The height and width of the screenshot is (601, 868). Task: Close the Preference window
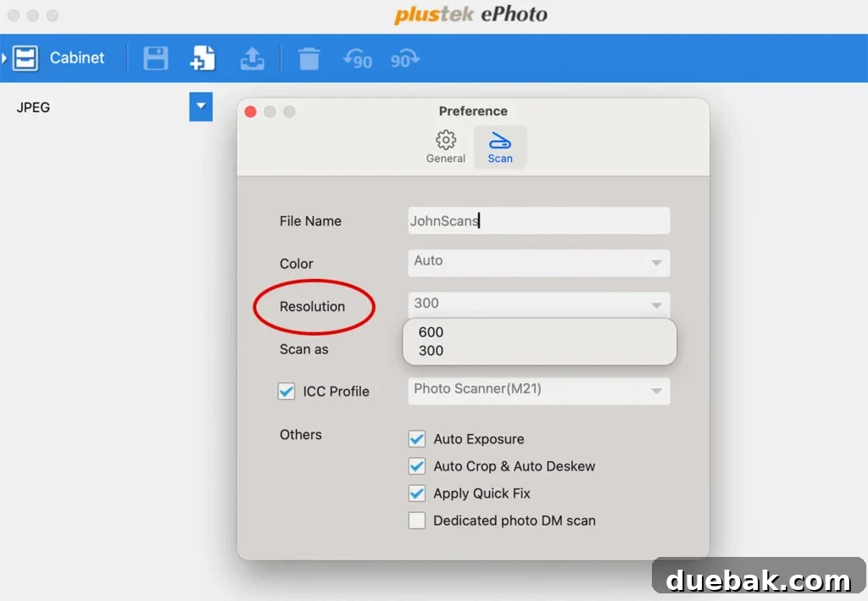pos(250,112)
